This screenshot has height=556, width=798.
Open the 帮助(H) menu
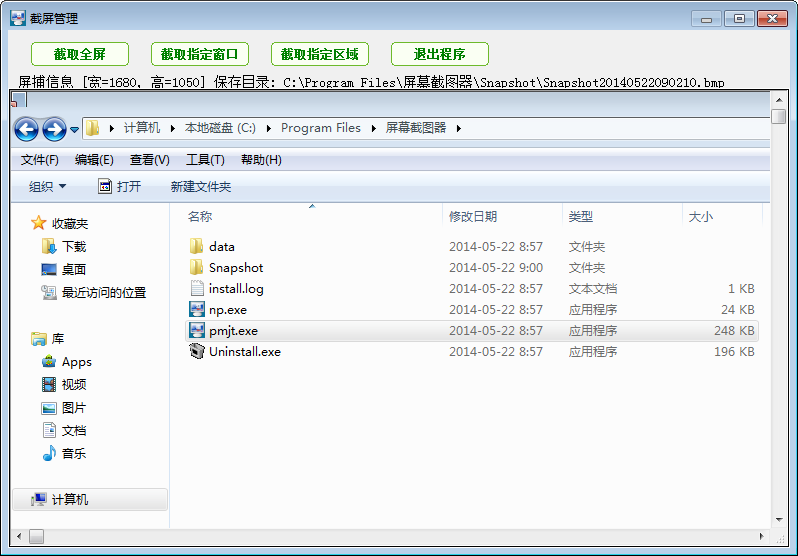tap(261, 160)
